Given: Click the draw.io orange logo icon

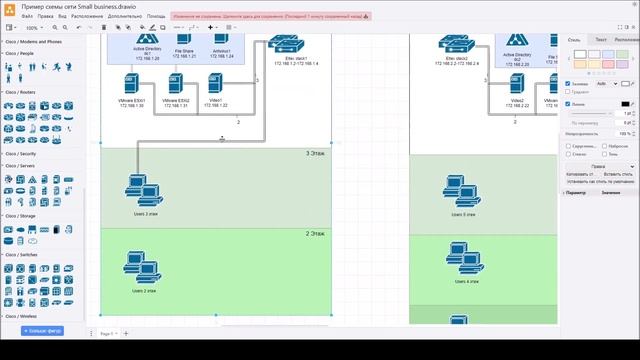Looking at the screenshot, I should pos(9,10).
